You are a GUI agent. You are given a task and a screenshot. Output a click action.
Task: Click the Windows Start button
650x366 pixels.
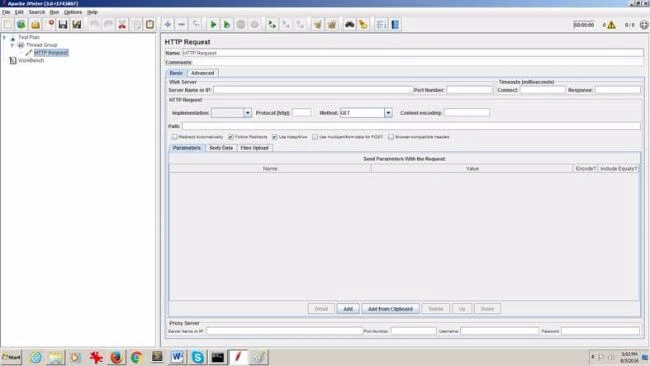click(x=11, y=357)
